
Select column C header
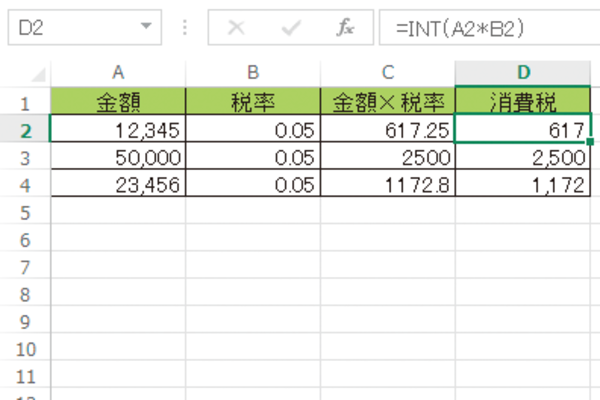point(388,72)
